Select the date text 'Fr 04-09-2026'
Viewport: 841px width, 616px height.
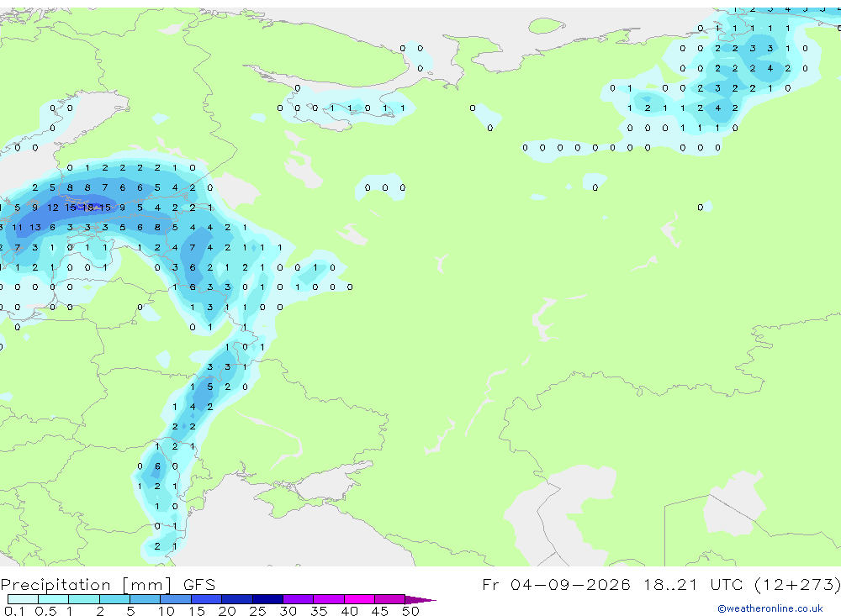pyautogui.click(x=556, y=584)
